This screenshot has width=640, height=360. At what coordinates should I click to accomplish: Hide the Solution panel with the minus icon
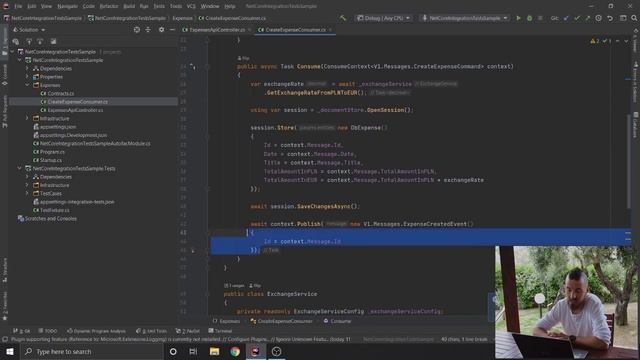pos(172,30)
